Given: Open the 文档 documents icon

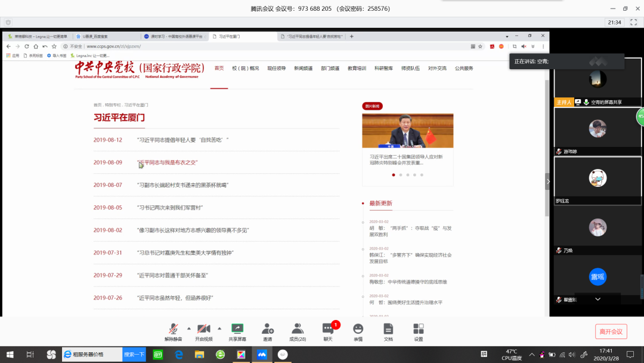Looking at the screenshot, I should pyautogui.click(x=388, y=329).
